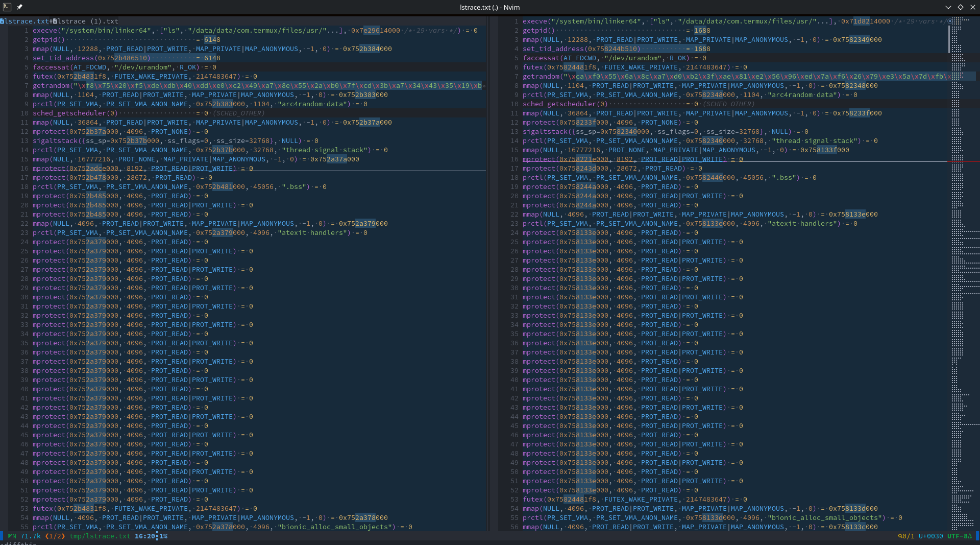Click the tmp/lstrace.txt path in statusline
This screenshot has height=545, width=980.
point(100,536)
